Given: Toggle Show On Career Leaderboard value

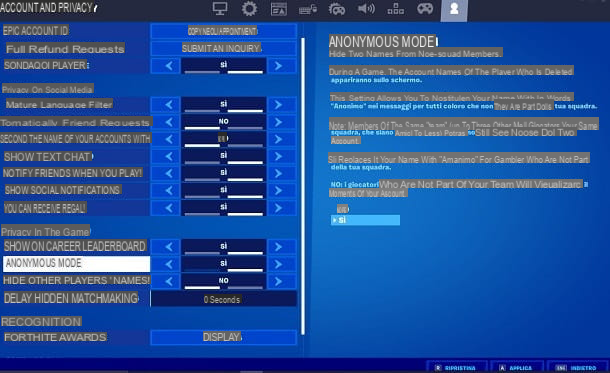Looking at the screenshot, I should [224, 247].
